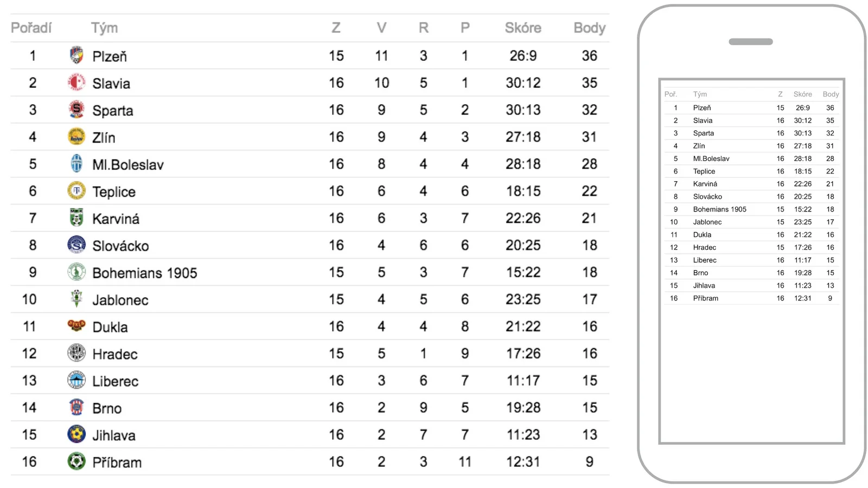Click the Slavia club logo
The height and width of the screenshot is (488, 868).
(76, 82)
